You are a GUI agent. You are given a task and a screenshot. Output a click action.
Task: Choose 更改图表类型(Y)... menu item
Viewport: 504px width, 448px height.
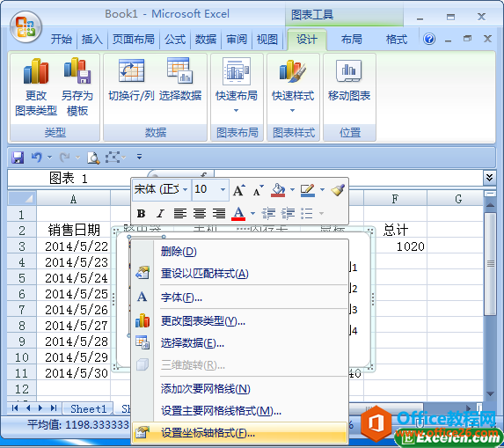240,321
